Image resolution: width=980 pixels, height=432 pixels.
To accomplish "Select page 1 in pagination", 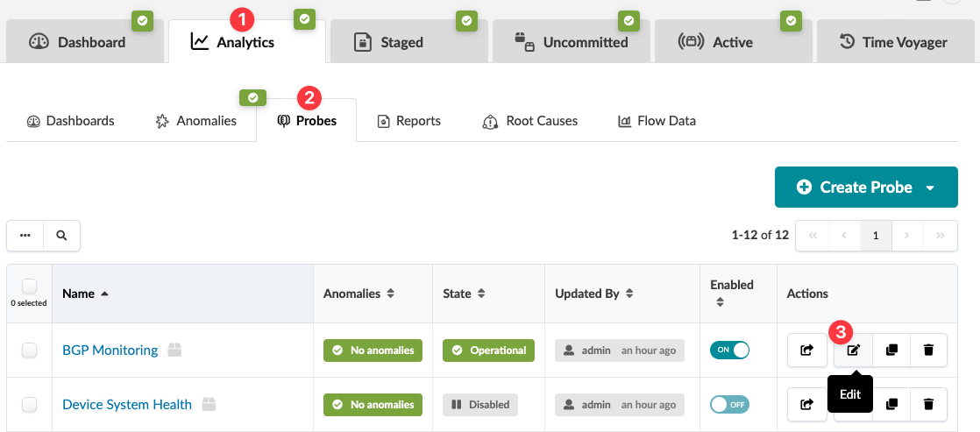I will click(875, 236).
